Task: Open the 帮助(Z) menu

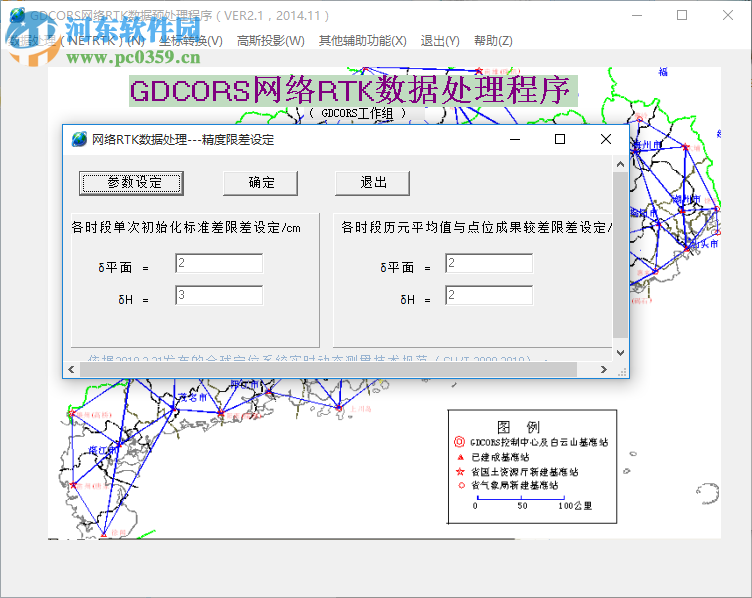Action: pyautogui.click(x=493, y=41)
